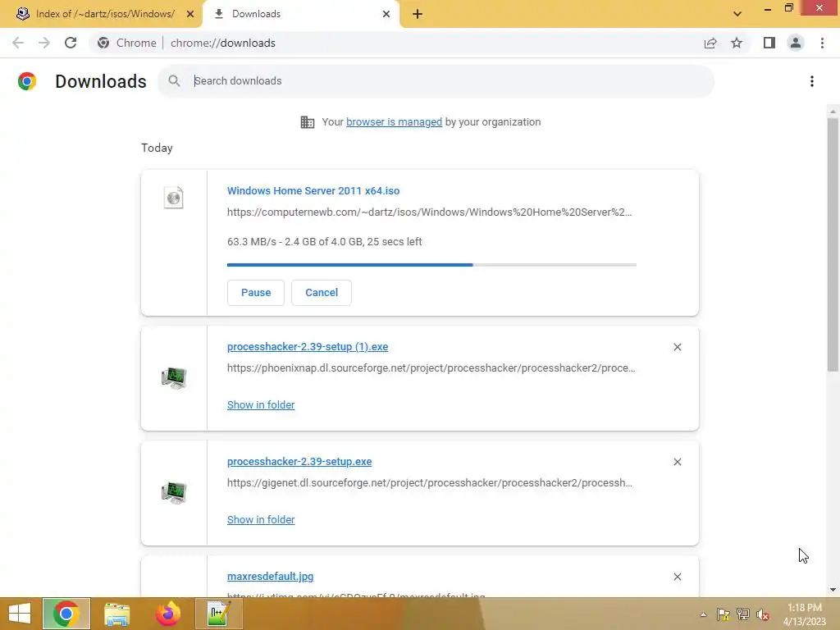Open the processhacker-2.39-setup (1).exe link
Image resolution: width=840 pixels, height=630 pixels.
308,347
